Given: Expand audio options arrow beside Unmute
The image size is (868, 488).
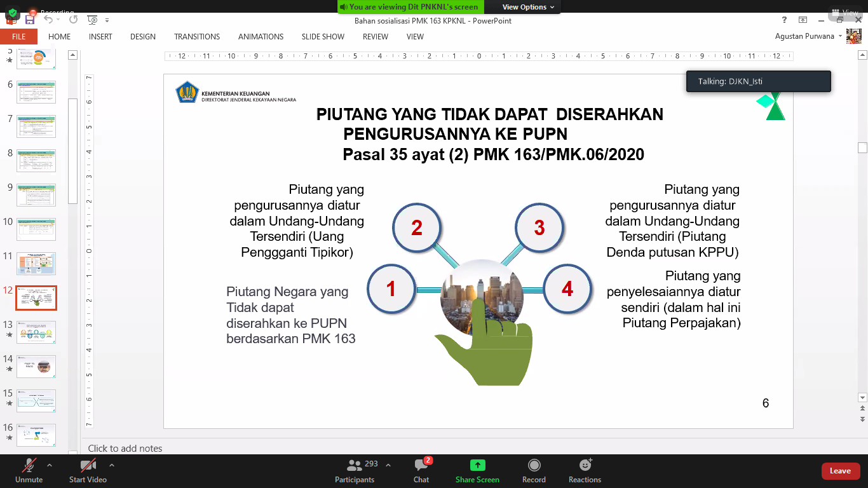Looking at the screenshot, I should pyautogui.click(x=50, y=464).
